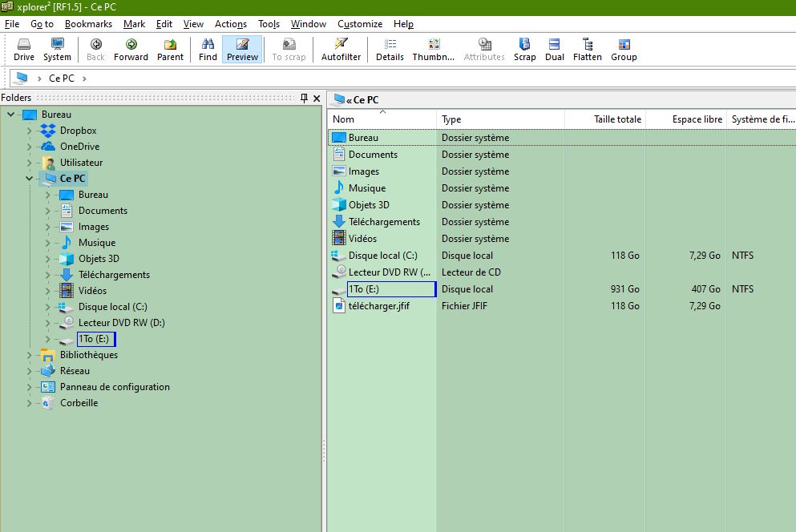796x532 pixels.
Task: Collapse the Ce PC tree node
Action: 30,179
